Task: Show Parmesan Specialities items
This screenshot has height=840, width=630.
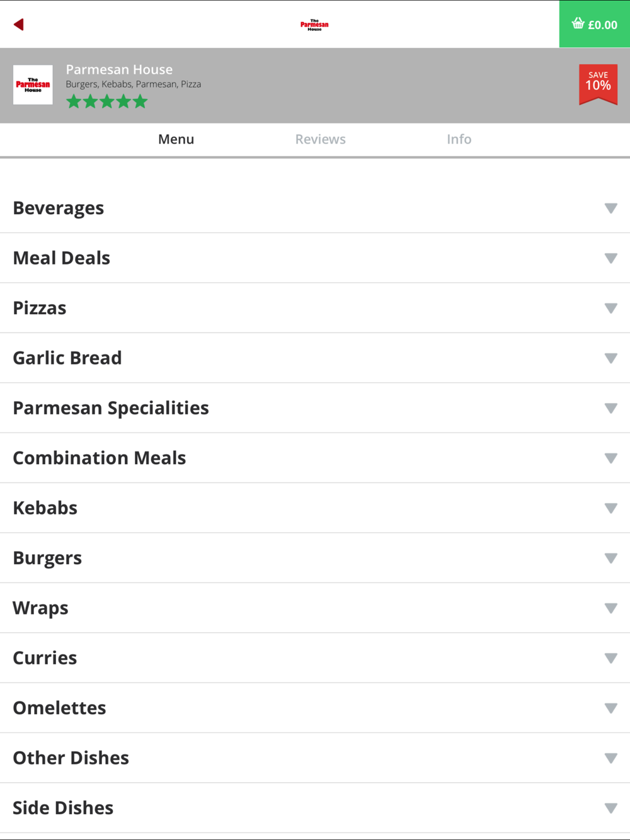Action: 110,408
